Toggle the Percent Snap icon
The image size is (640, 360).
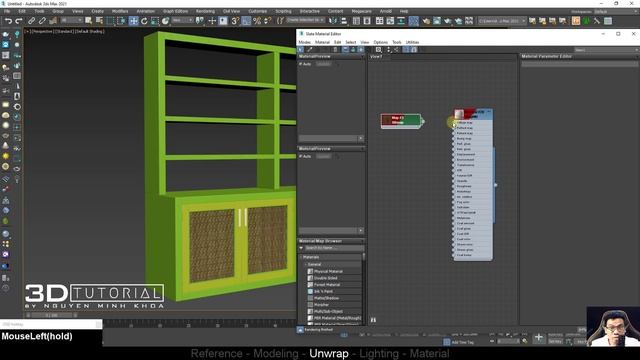257,21
